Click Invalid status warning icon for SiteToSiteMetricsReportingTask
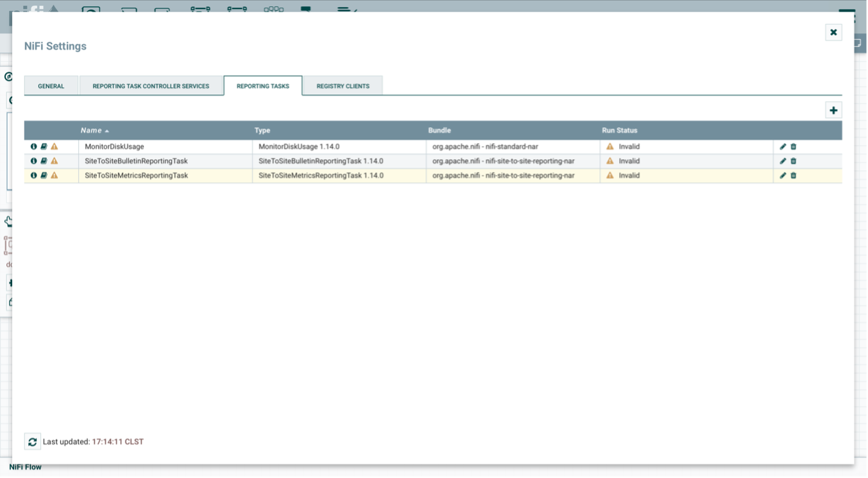Screen dimensions: 868x478 610,175
